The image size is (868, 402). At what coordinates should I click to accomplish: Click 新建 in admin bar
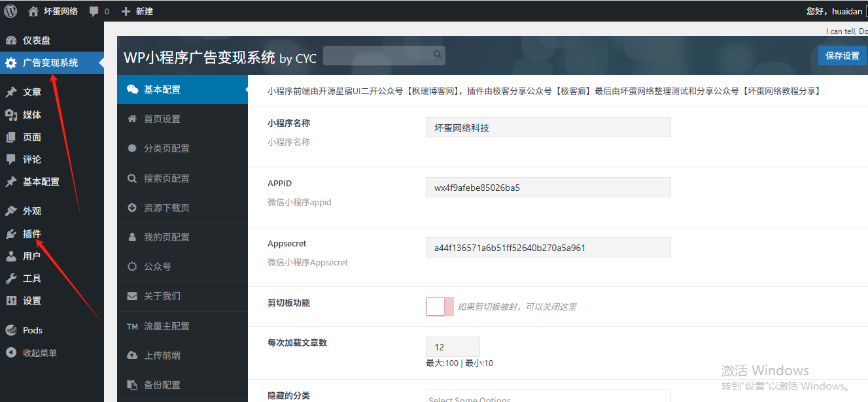tap(144, 11)
